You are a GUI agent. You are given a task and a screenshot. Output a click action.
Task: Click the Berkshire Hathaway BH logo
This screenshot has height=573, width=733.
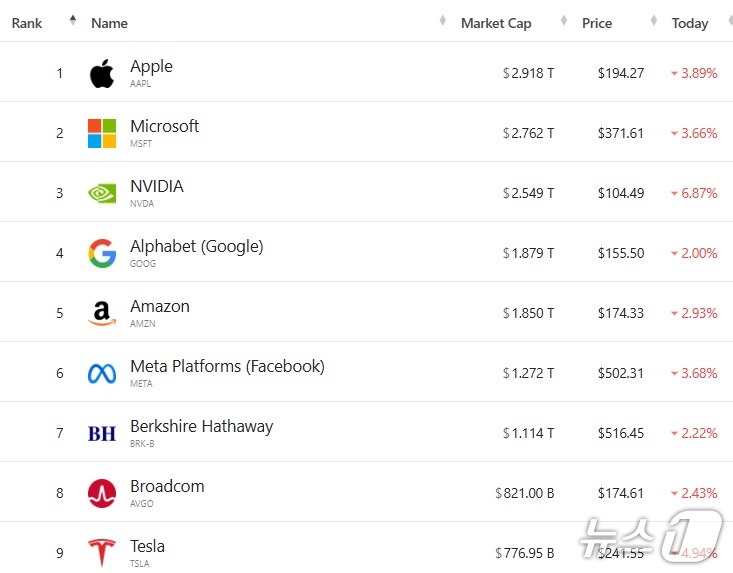pos(102,433)
